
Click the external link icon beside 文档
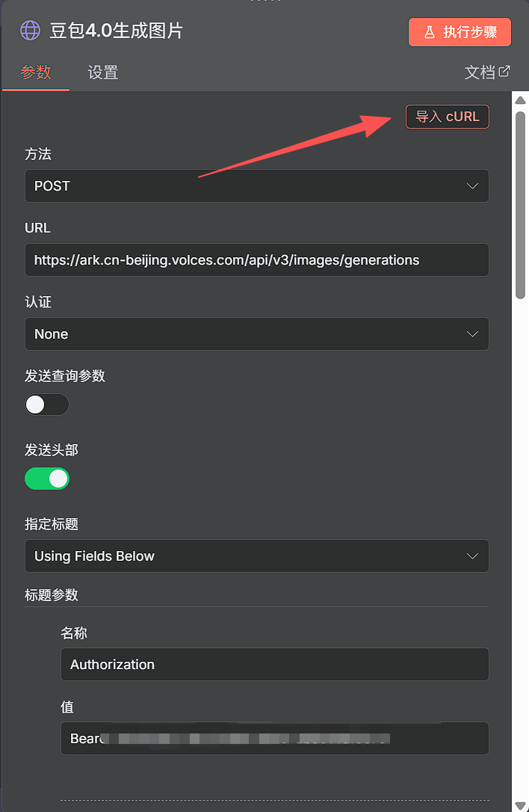(x=504, y=72)
